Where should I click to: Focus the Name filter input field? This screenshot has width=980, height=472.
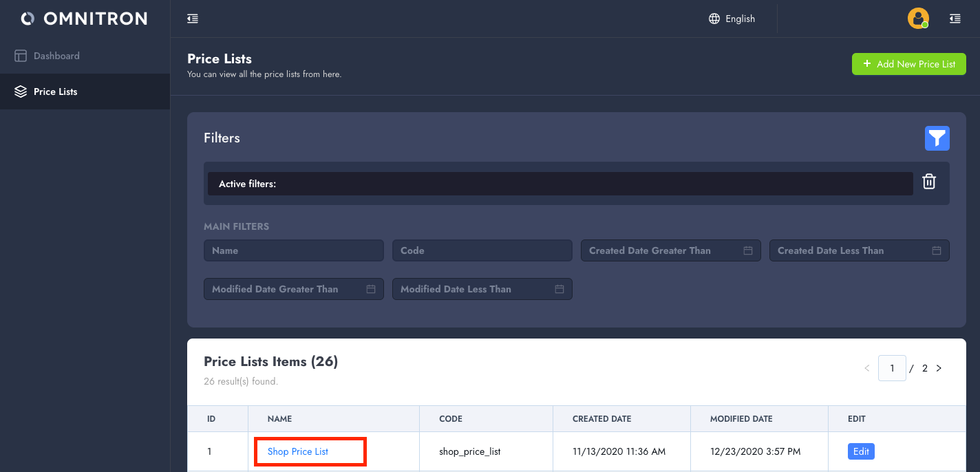(x=293, y=250)
